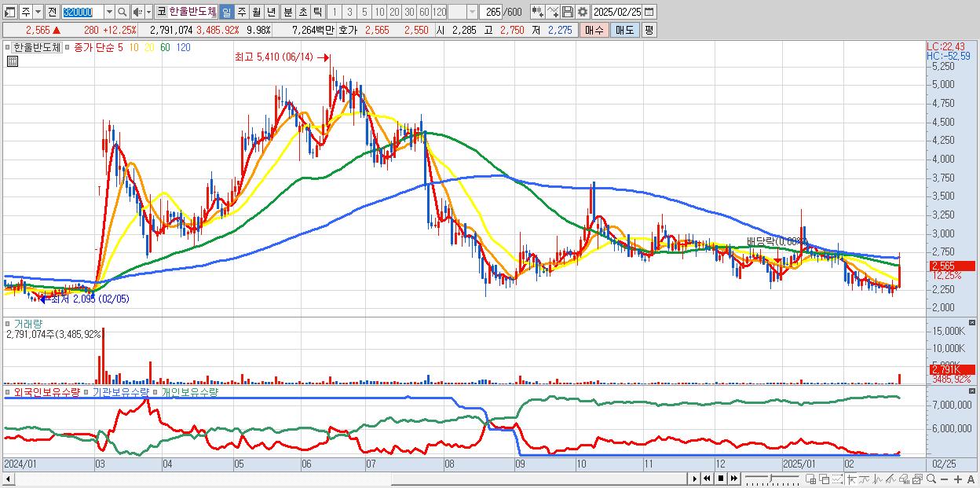Click the grid menu icon under stock name
The image size is (980, 488).
click(12, 61)
